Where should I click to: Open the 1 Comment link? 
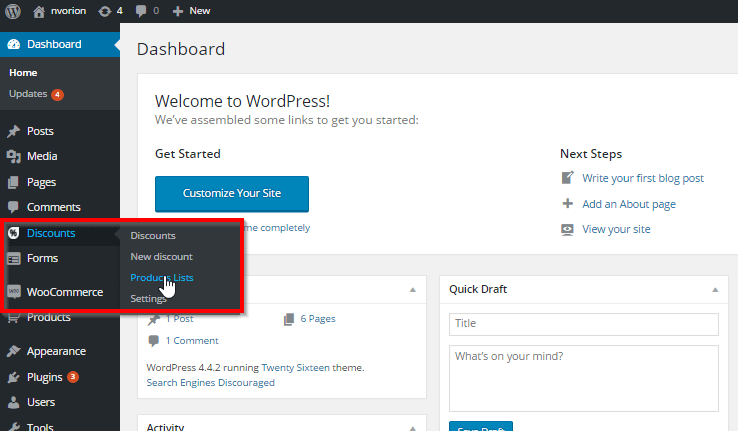coord(192,341)
